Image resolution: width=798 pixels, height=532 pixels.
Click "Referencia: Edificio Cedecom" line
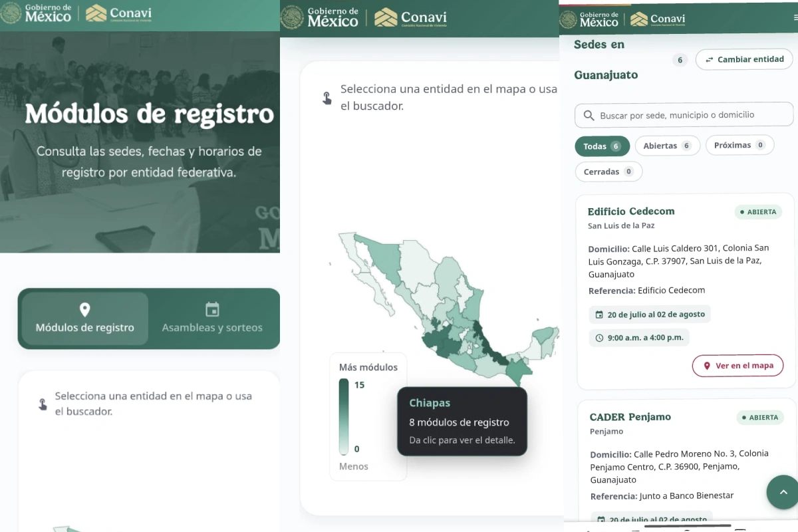646,291
